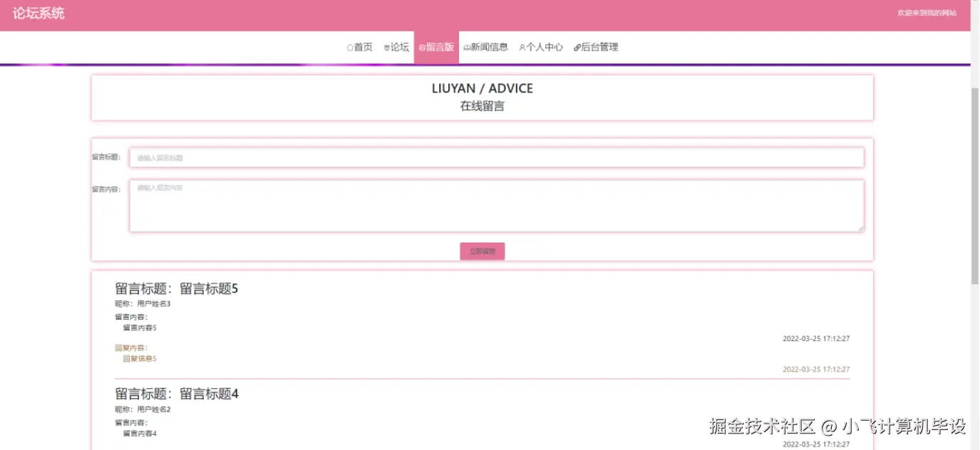Click the home icon beside 首页

(350, 48)
